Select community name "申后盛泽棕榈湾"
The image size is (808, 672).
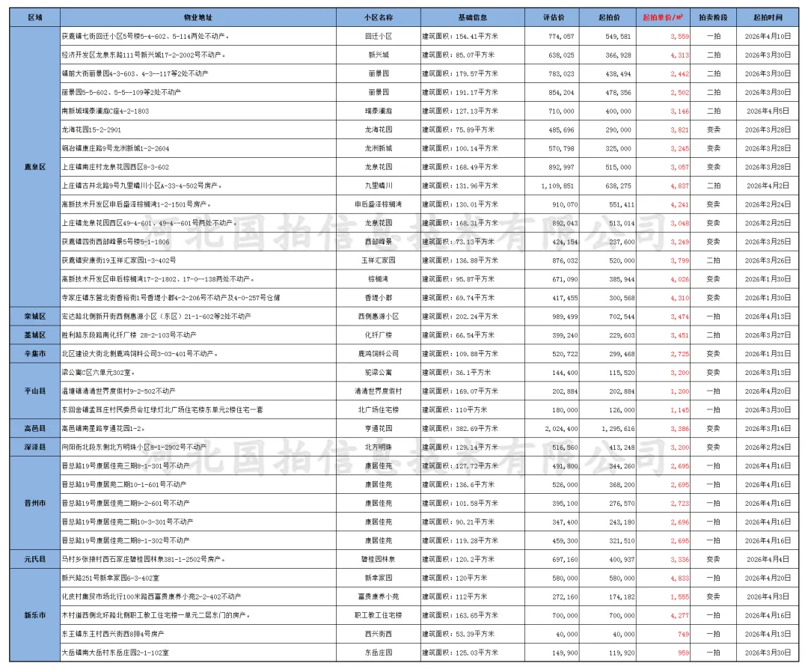[x=379, y=204]
